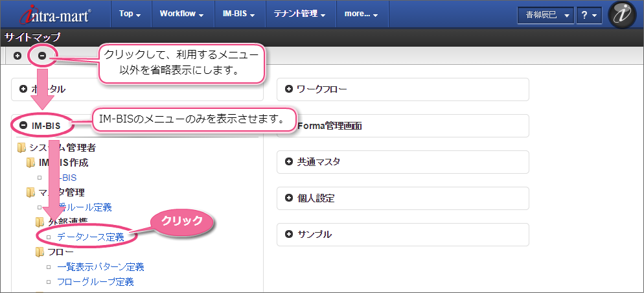644x293 pixels.
Task: Click the データソース定義 link
Action: pyautogui.click(x=90, y=237)
